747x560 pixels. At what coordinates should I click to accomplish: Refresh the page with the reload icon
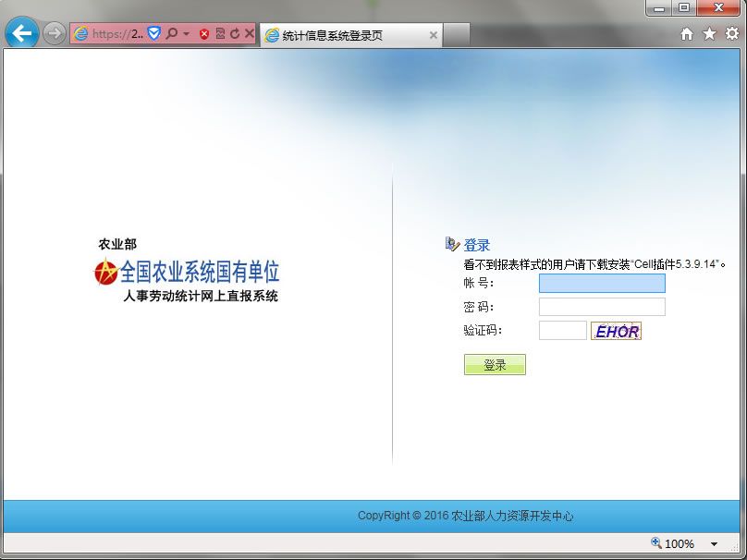235,34
